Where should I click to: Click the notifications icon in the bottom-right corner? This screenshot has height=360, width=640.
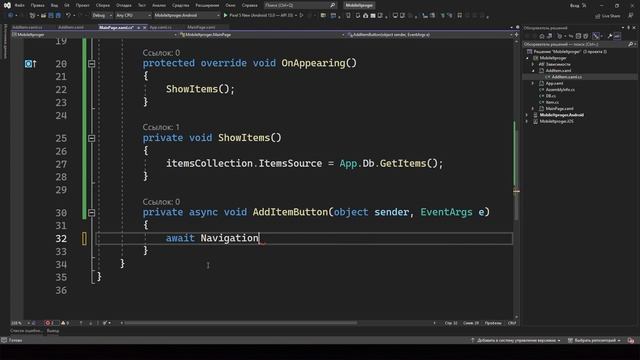point(631,340)
